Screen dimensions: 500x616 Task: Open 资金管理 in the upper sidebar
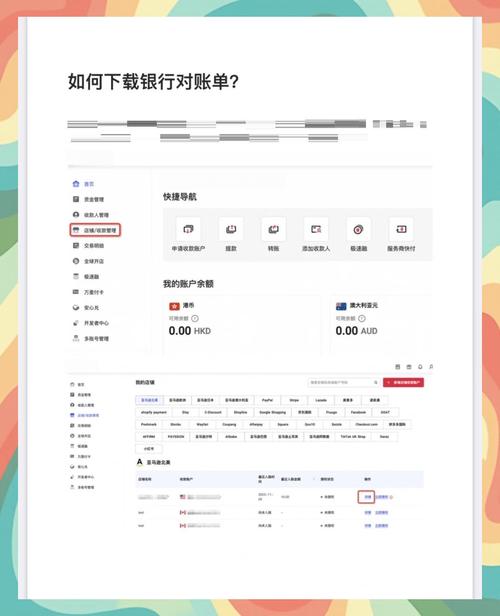coord(88,199)
